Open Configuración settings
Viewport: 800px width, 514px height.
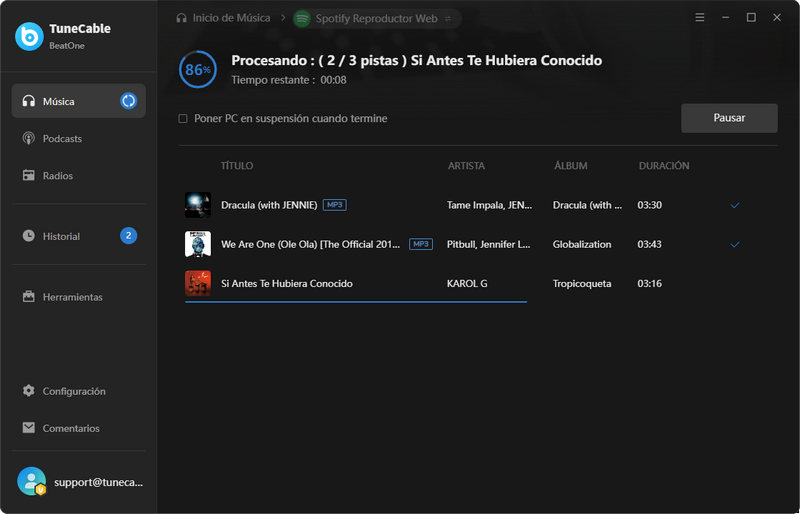point(79,391)
